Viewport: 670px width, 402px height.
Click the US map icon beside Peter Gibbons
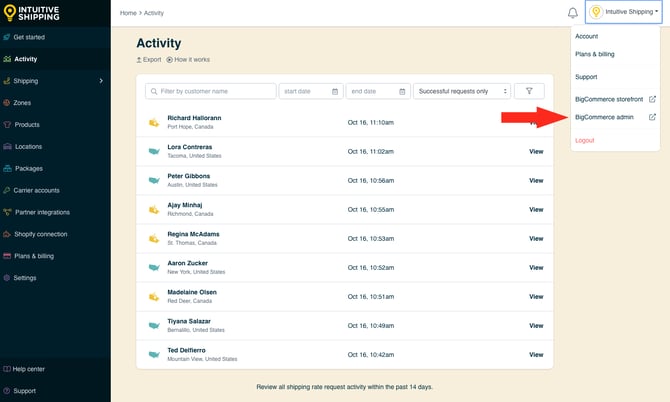[154, 180]
